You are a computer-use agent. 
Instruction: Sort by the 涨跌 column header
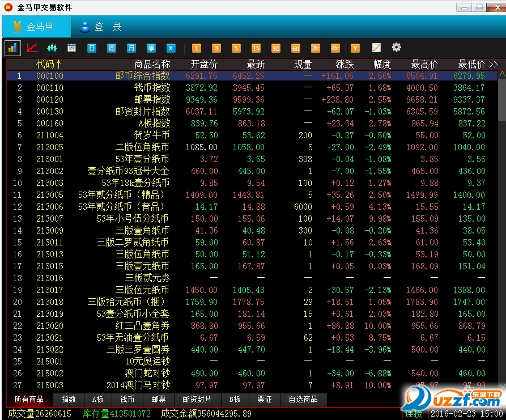[x=345, y=64]
